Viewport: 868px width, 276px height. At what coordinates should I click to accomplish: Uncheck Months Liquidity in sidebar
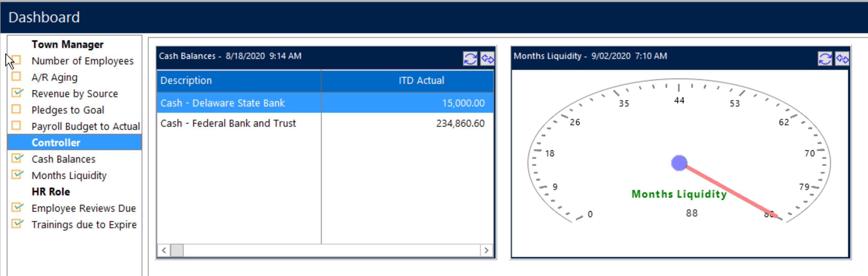pyautogui.click(x=16, y=175)
